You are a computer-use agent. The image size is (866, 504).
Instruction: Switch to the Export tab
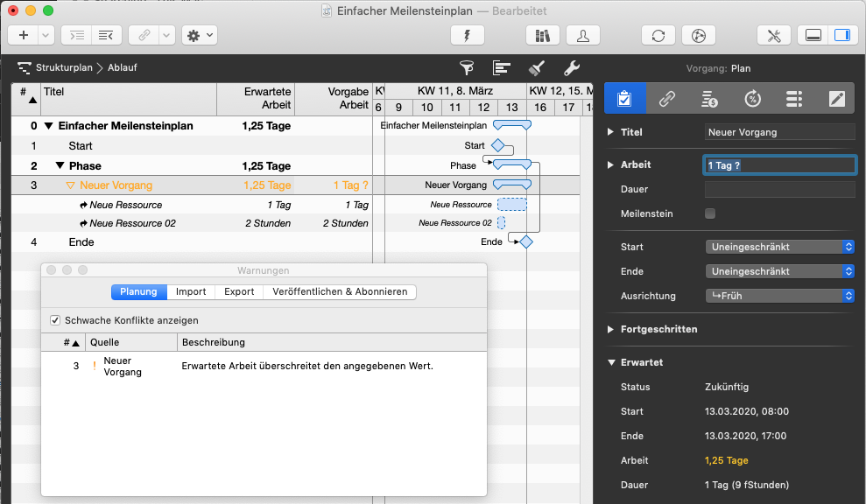point(238,291)
